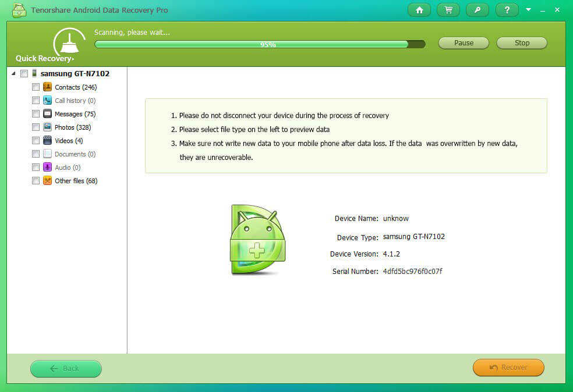
Task: Check the Audio (0) checkbox
Action: coord(36,167)
